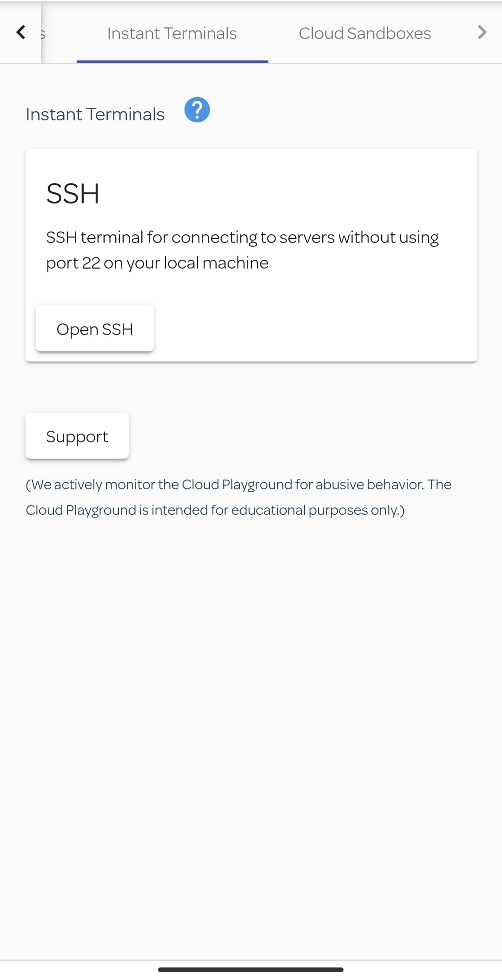This screenshot has height=980, width=502.
Task: Select the partially hidden tab at left edge
Action: click(x=43, y=33)
